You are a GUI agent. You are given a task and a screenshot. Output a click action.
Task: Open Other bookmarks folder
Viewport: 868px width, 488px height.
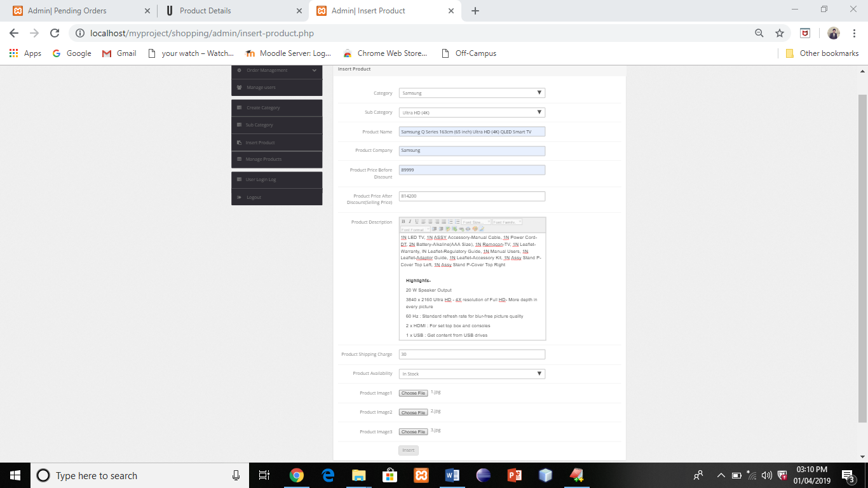coord(822,53)
